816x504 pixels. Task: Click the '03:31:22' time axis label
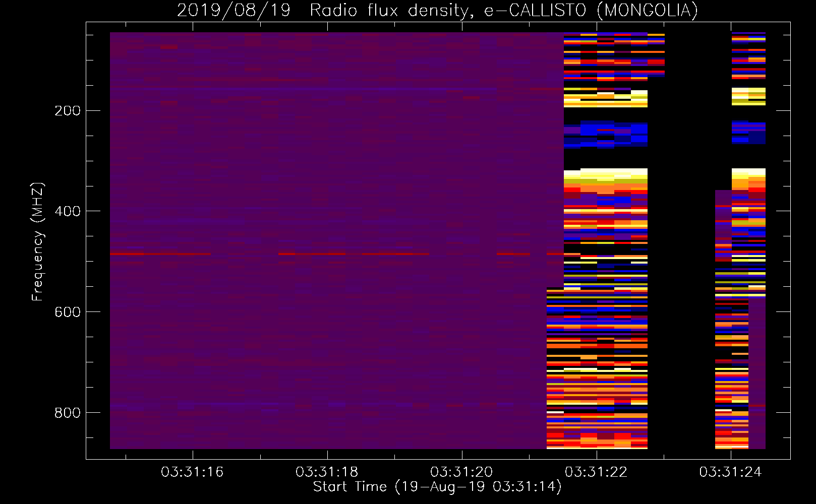(596, 472)
